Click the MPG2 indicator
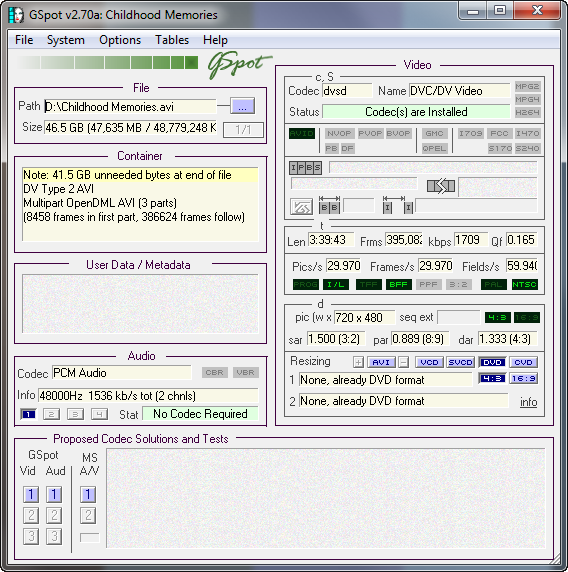568x572 pixels. [x=527, y=86]
